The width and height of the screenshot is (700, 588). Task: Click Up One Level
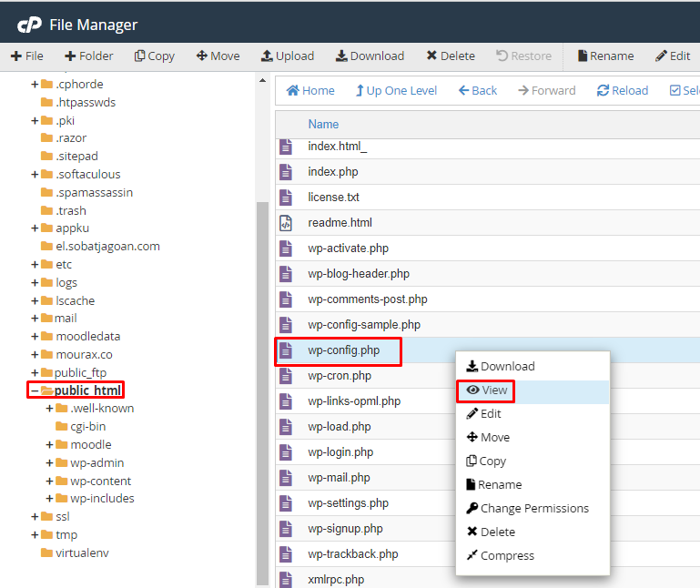point(396,91)
